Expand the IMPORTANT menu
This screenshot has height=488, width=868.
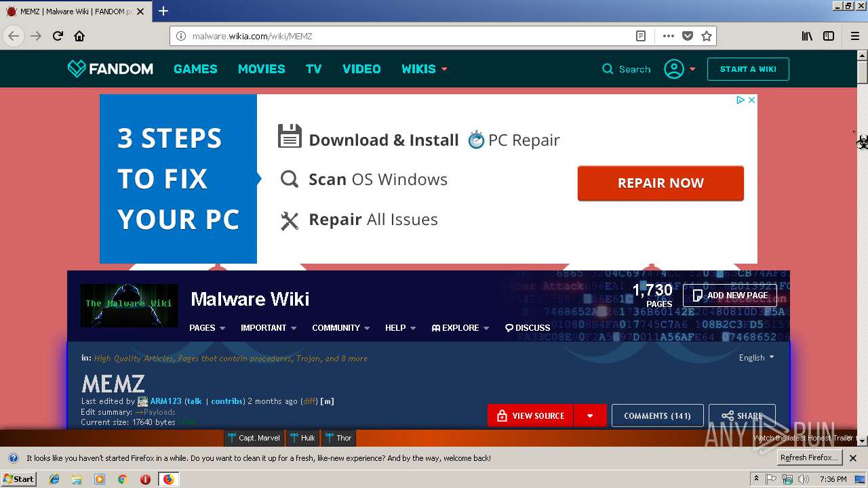(269, 327)
